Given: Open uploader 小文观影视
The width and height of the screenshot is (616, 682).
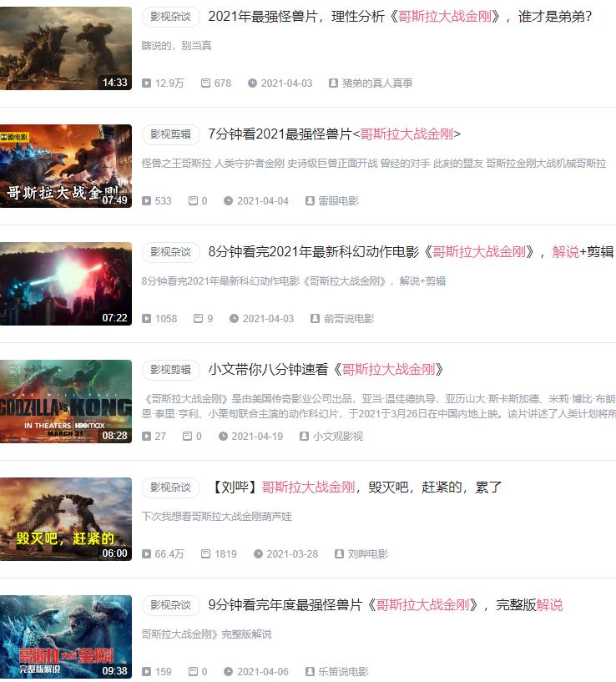Looking at the screenshot, I should (x=338, y=437).
